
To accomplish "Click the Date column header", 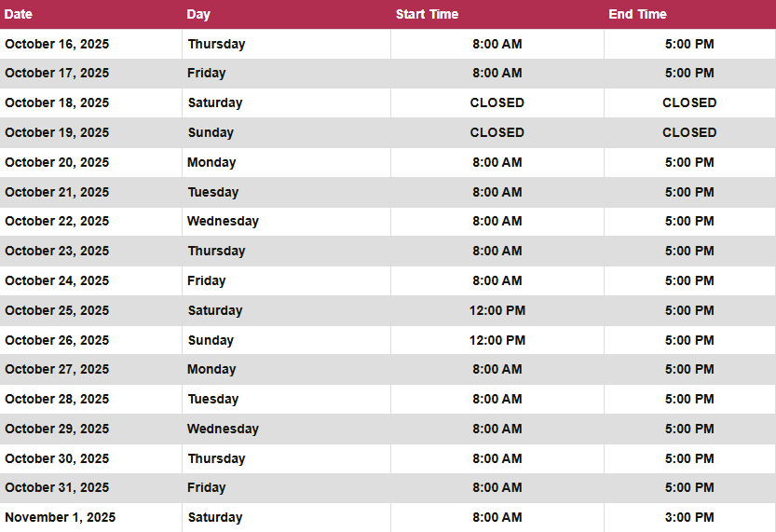I will click(x=19, y=14).
